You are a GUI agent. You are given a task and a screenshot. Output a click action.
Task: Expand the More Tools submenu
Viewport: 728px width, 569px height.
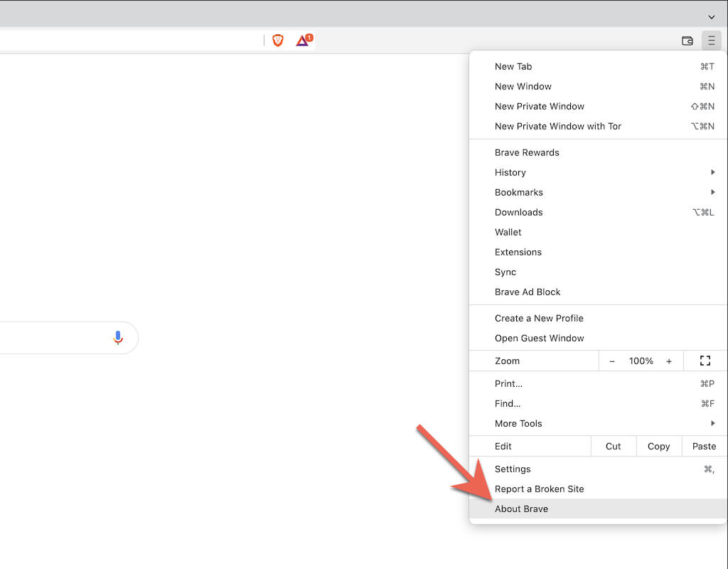pos(598,424)
